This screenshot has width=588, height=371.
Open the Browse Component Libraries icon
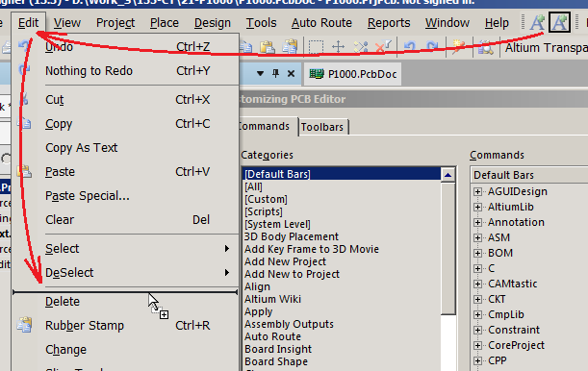(x=485, y=47)
